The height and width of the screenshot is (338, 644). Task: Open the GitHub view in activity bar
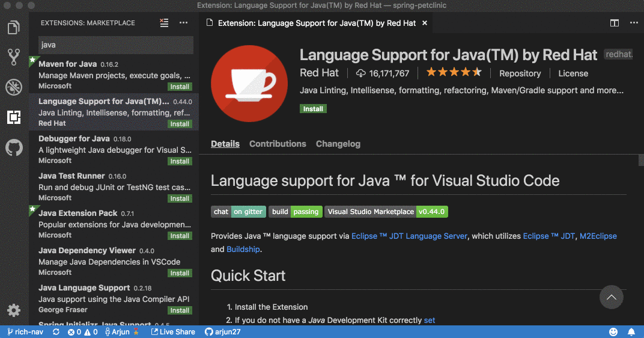click(x=14, y=147)
